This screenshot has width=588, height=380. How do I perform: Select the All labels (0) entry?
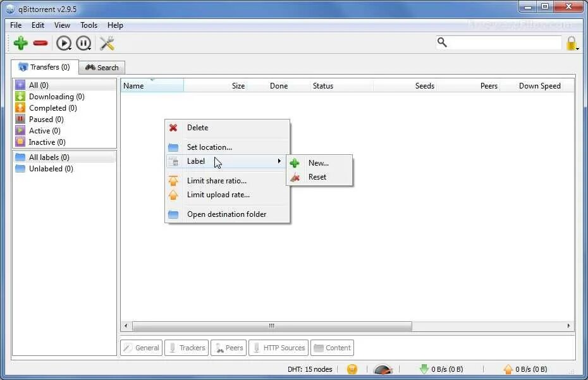coord(64,157)
